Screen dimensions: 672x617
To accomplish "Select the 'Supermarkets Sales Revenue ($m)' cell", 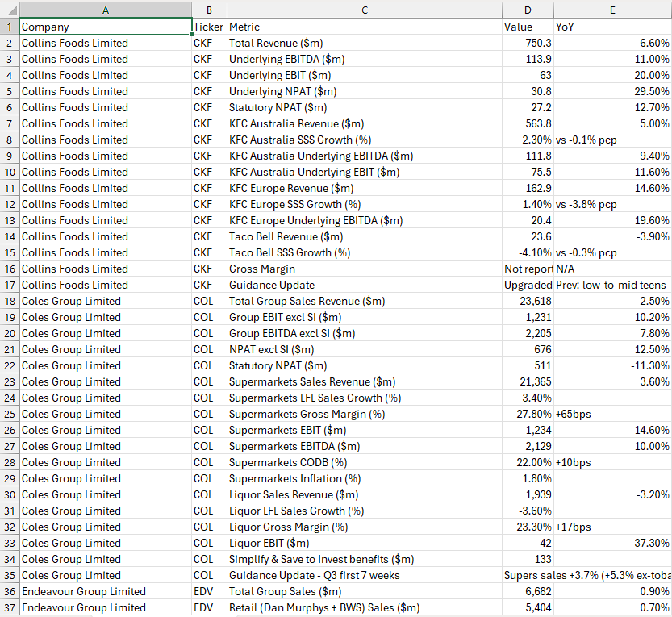I will [365, 381].
